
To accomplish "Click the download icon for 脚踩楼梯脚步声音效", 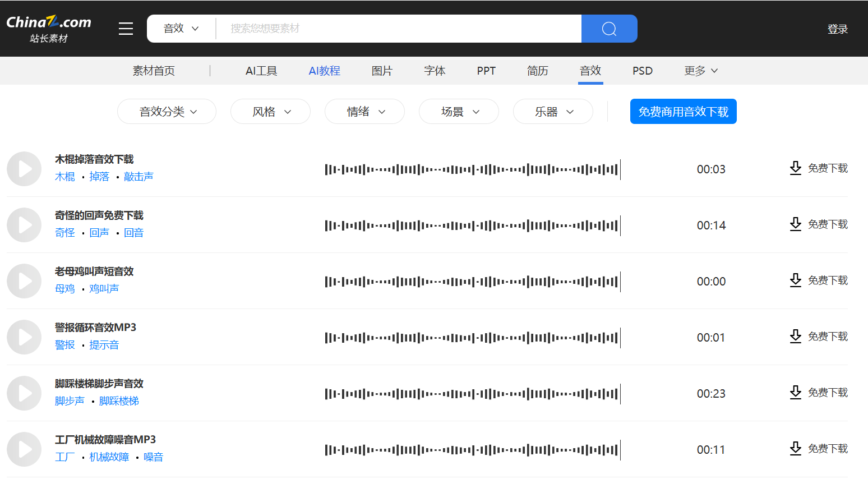I will [796, 393].
